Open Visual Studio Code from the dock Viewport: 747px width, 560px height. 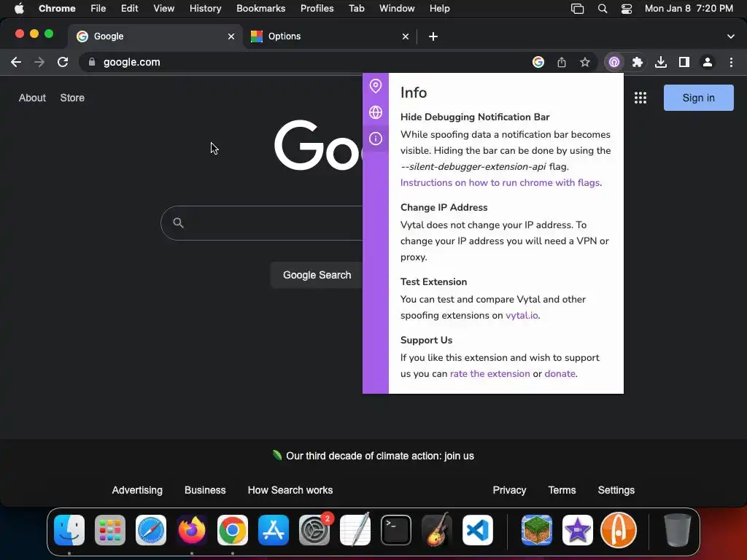477,530
